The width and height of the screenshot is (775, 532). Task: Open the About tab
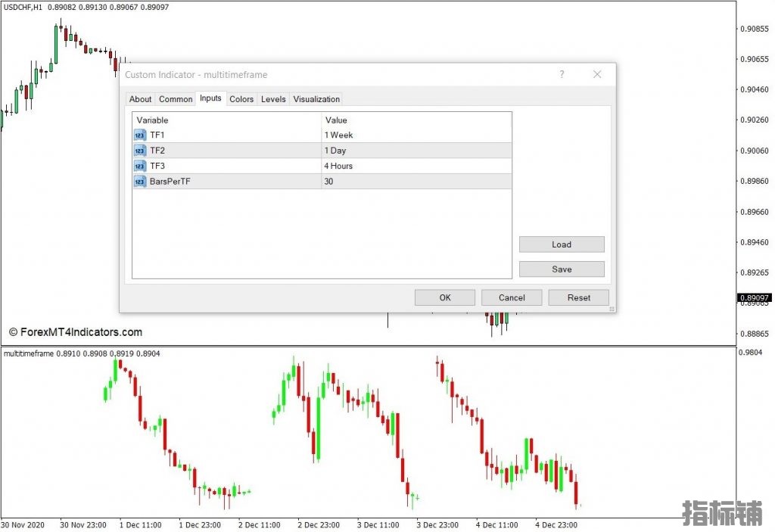(x=140, y=99)
